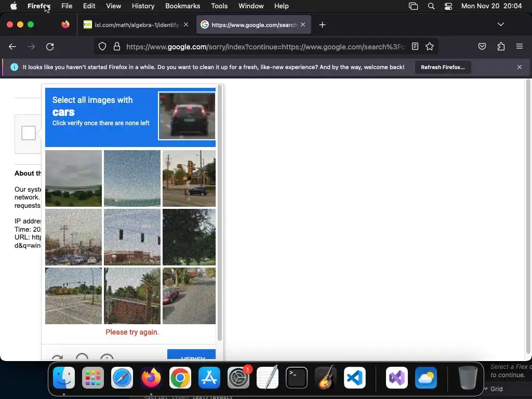Image resolution: width=532 pixels, height=399 pixels.
Task: View site security padlock info
Action: 117,46
